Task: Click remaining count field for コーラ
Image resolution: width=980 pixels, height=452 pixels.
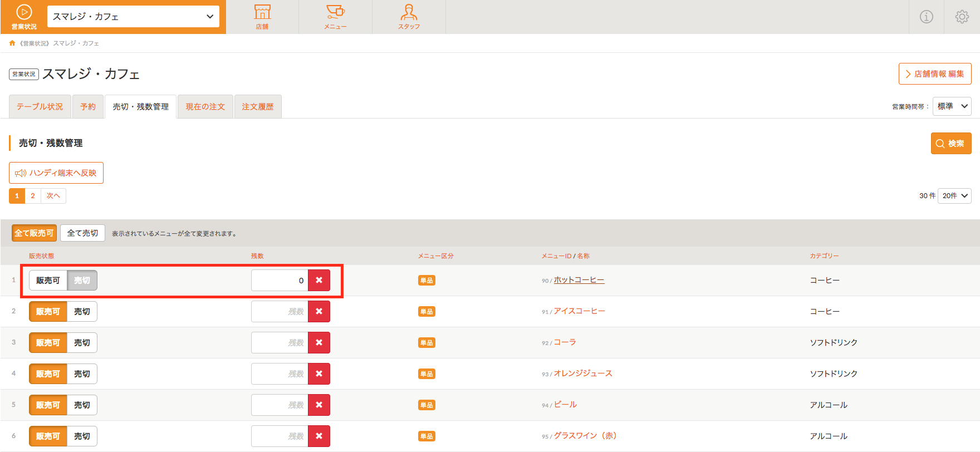Action: click(280, 342)
